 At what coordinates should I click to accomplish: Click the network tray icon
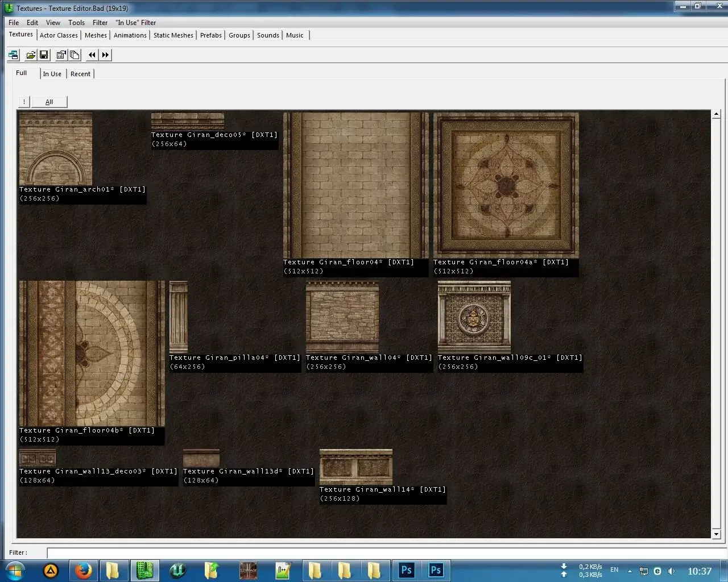pyautogui.click(x=644, y=571)
